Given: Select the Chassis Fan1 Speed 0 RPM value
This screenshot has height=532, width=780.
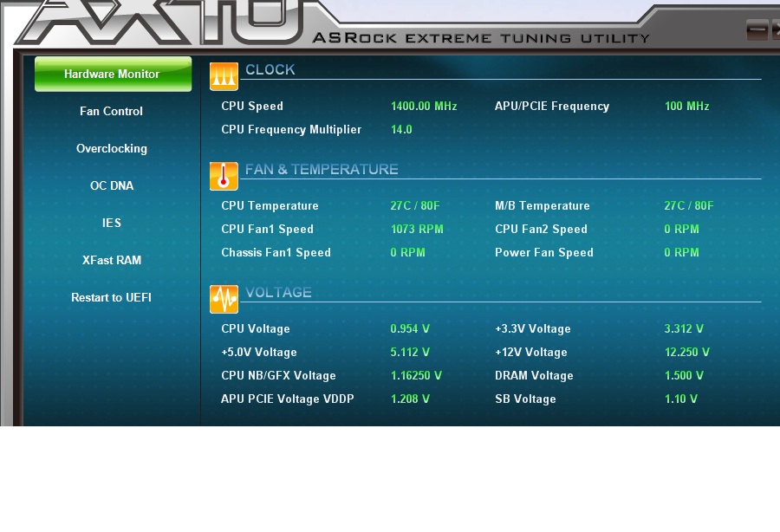Looking at the screenshot, I should click(x=408, y=253).
